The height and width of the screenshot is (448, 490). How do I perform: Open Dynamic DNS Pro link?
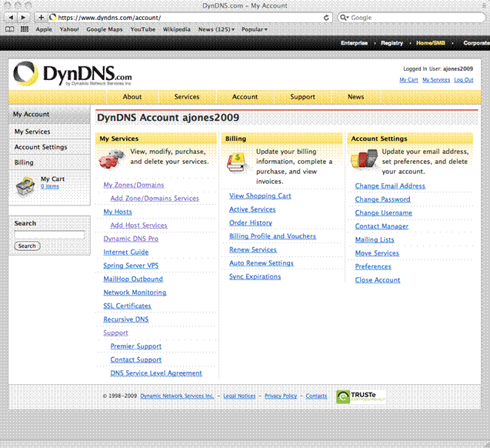[x=131, y=239]
